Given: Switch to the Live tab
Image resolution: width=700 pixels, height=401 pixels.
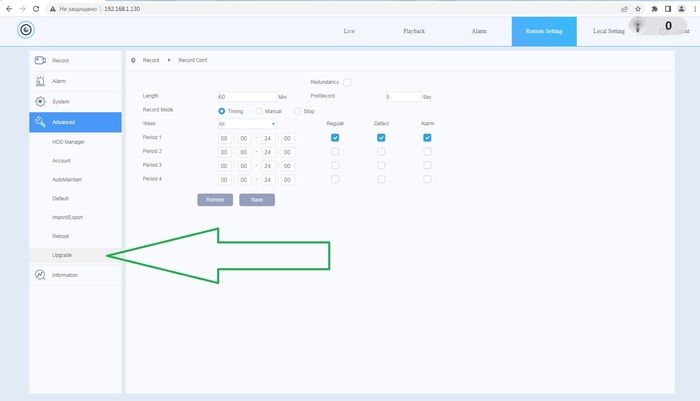Looking at the screenshot, I should coord(349,31).
